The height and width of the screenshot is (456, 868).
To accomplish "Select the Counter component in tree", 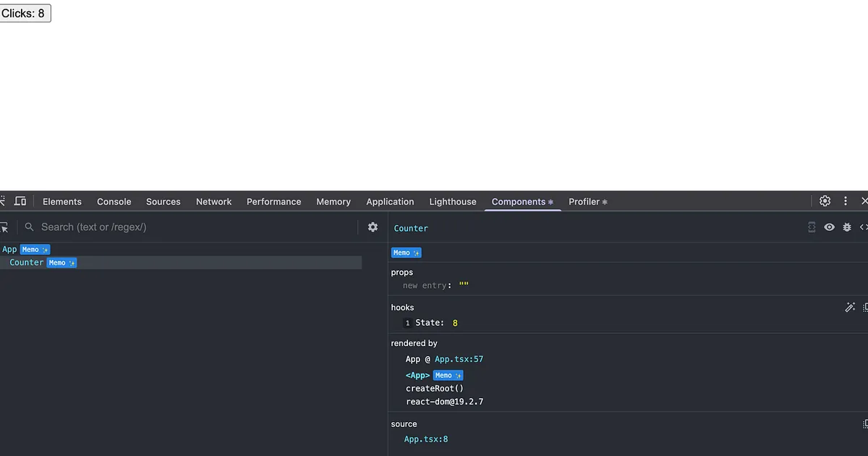I will [27, 263].
